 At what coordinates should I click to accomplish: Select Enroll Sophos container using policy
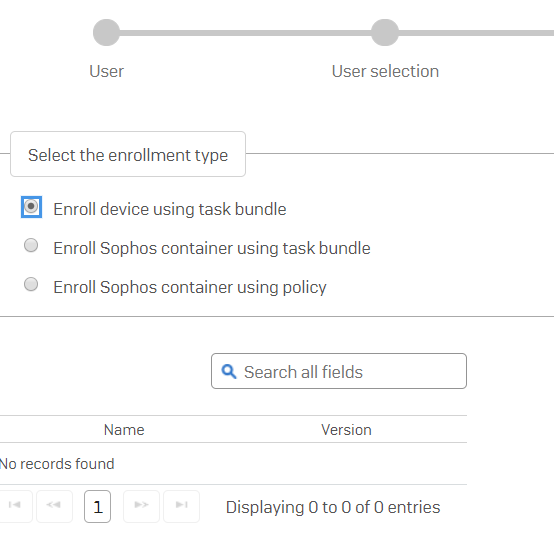(x=31, y=284)
